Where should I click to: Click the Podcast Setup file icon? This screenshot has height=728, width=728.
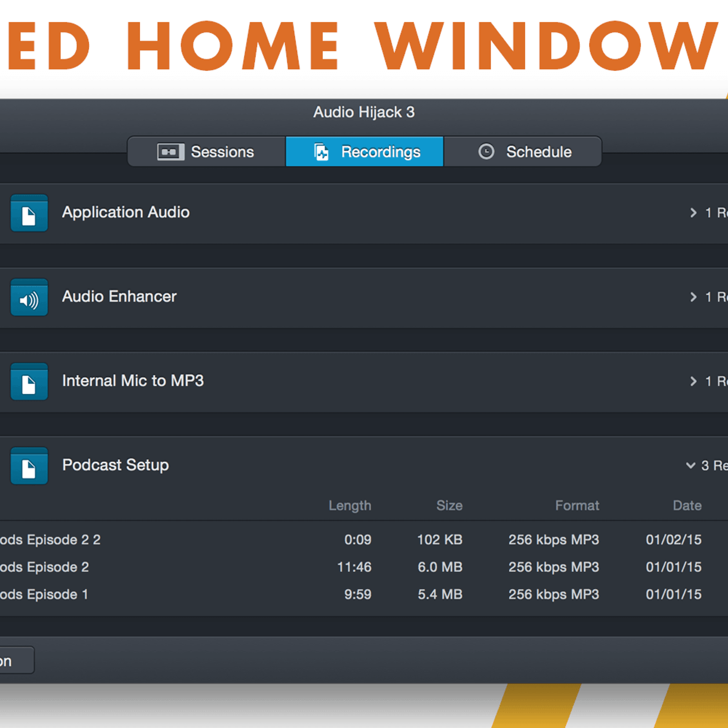29,465
